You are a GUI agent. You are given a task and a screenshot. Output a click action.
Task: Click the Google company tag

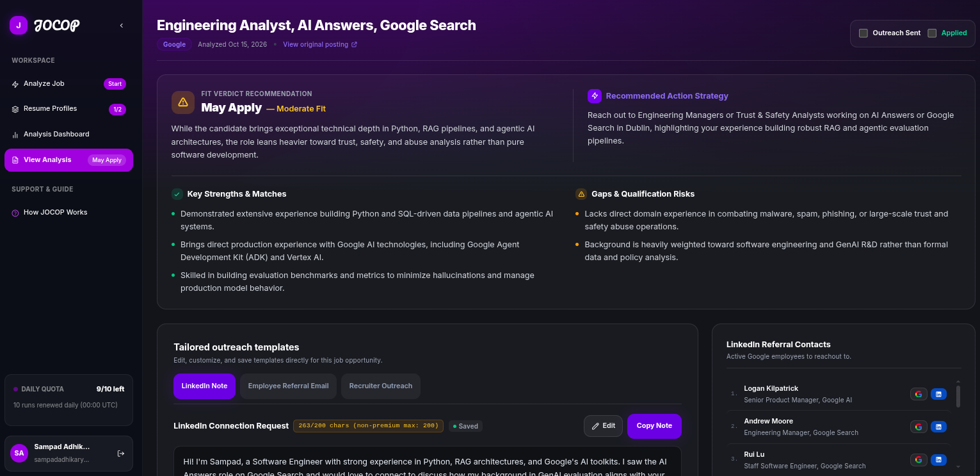(x=174, y=45)
